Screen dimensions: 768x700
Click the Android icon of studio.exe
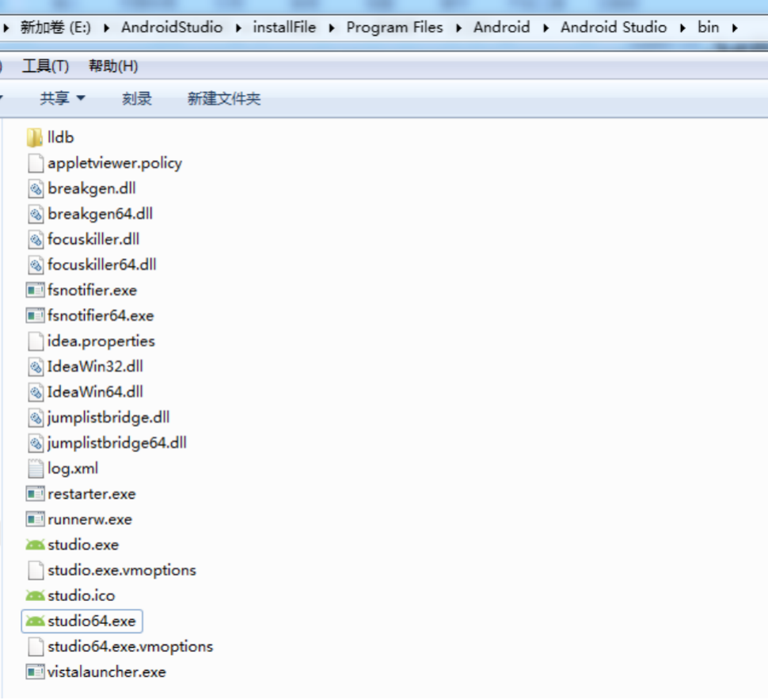point(35,545)
